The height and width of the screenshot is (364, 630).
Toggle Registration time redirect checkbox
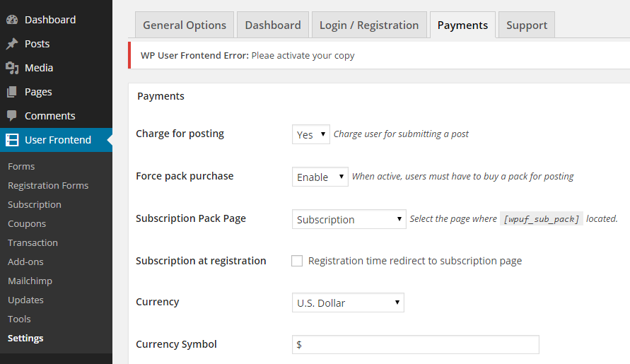point(297,261)
